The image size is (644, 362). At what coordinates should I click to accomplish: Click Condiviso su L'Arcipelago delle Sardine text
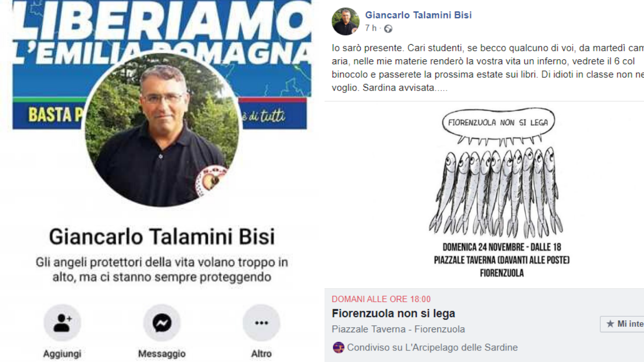[x=432, y=347]
